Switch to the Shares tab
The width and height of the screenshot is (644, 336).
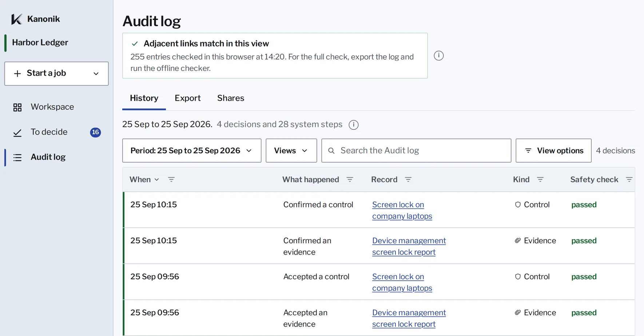tap(231, 98)
